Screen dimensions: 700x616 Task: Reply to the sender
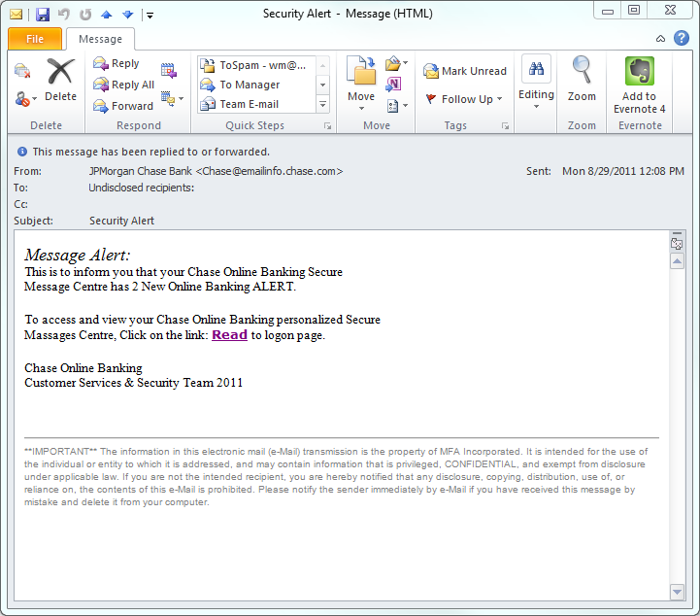click(117, 63)
